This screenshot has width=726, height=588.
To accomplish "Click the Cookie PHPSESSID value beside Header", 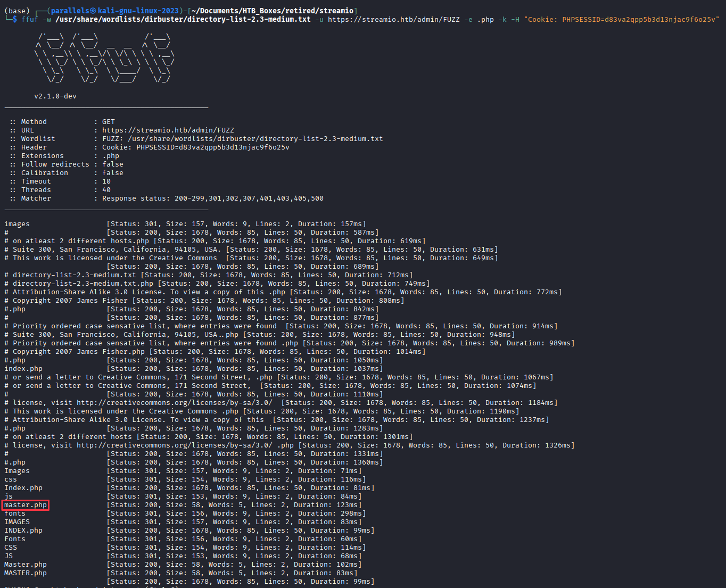I will point(196,147).
